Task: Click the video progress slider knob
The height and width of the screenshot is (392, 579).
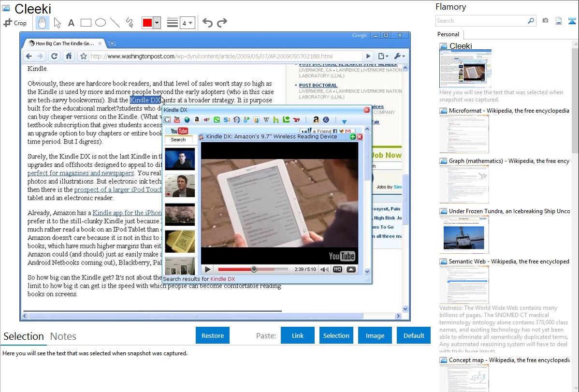Action: [254, 269]
